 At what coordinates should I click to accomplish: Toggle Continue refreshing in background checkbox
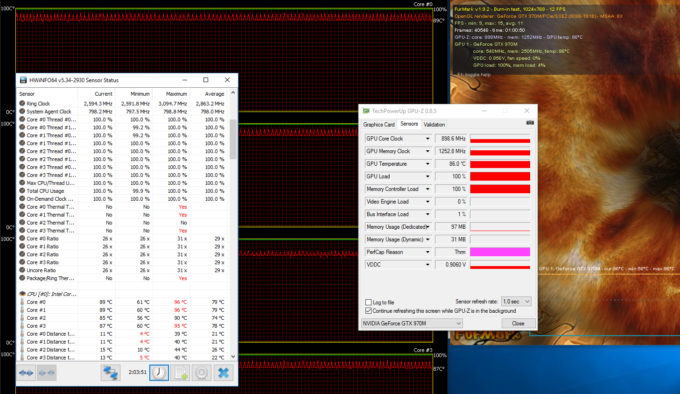368,311
